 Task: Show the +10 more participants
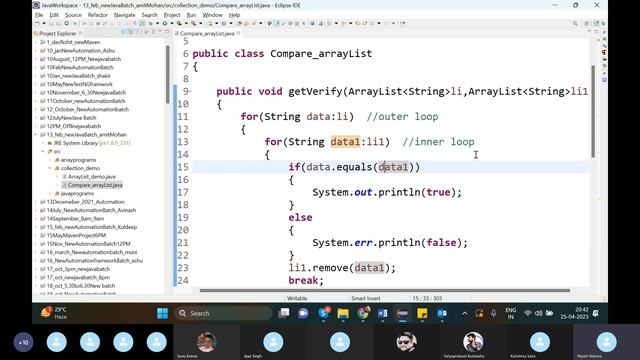click(x=23, y=342)
